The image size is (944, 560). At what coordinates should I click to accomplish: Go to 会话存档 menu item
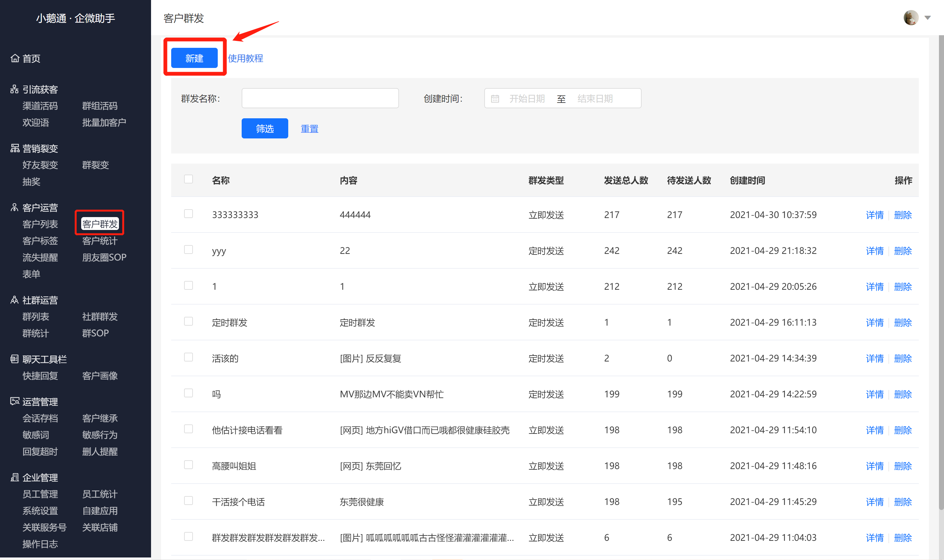[40, 418]
